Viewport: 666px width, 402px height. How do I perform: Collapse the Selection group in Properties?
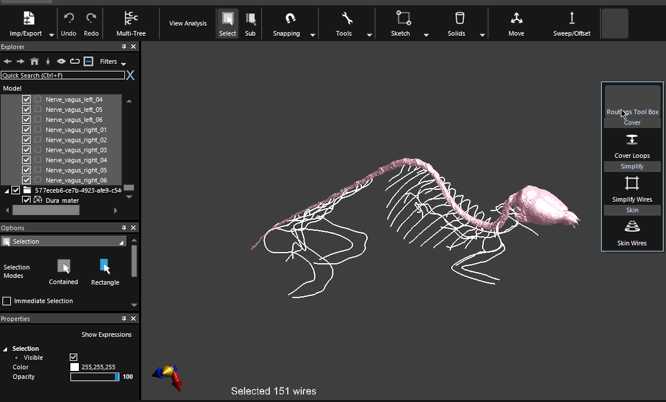pos(4,349)
